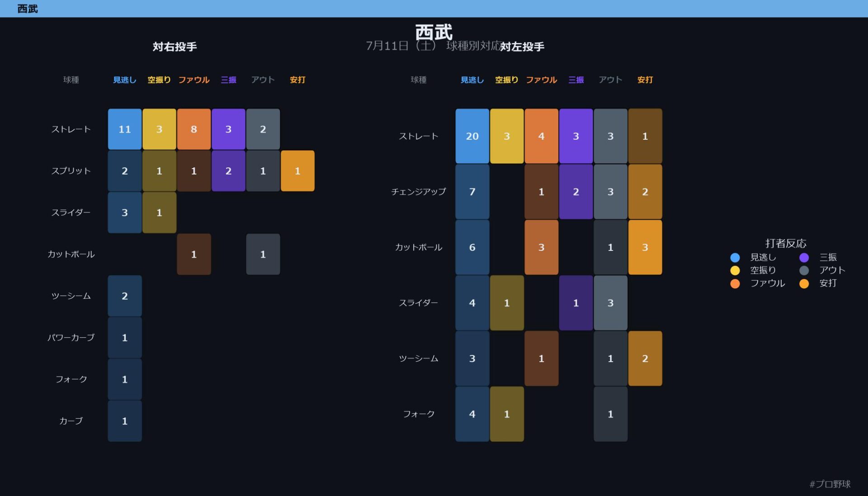Viewport: 868px width, 496px height.
Task: Click the 西武 label in the top bar
Action: click(x=28, y=9)
